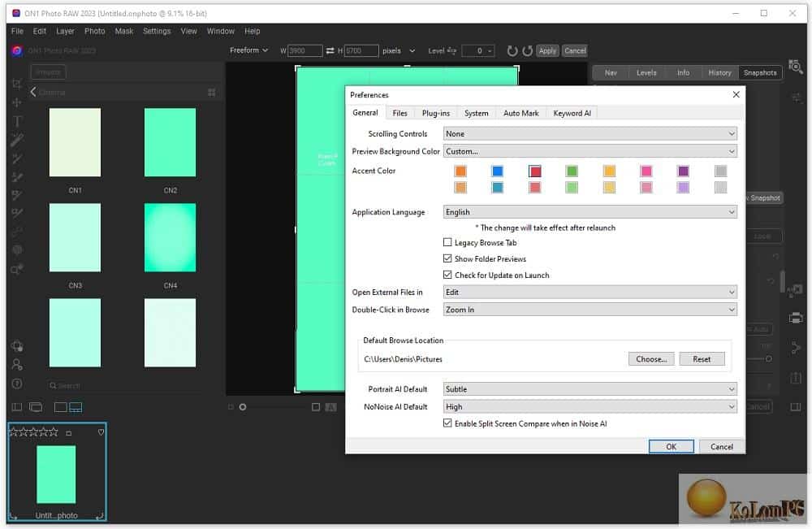Uncheck Show Folder Previews
The image size is (812, 529).
447,258
